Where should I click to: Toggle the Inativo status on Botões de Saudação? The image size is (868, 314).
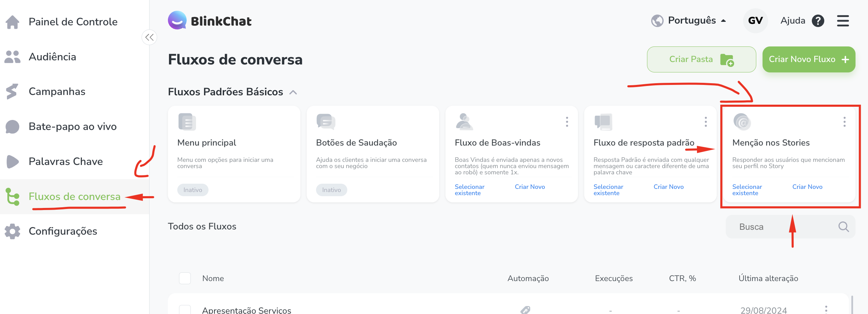tap(331, 190)
